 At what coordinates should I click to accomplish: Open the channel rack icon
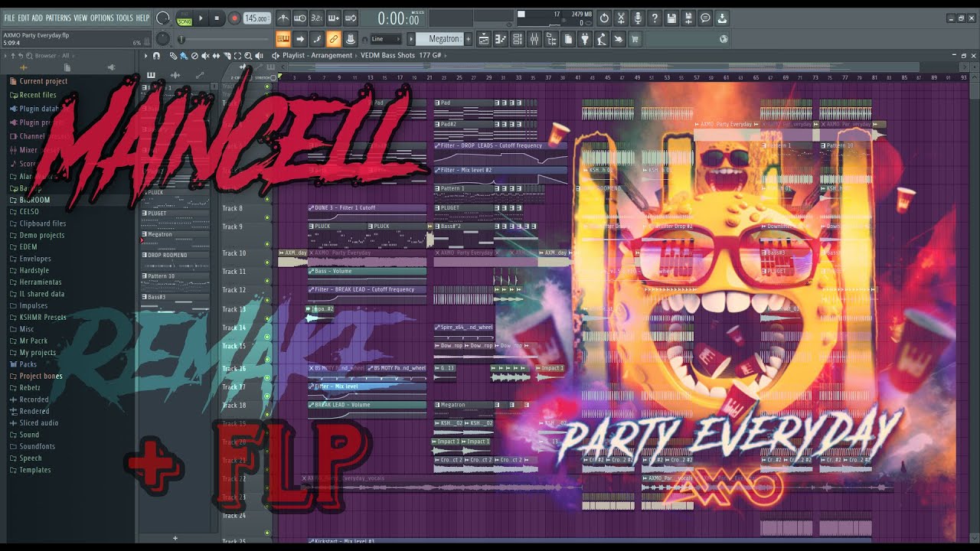point(518,39)
